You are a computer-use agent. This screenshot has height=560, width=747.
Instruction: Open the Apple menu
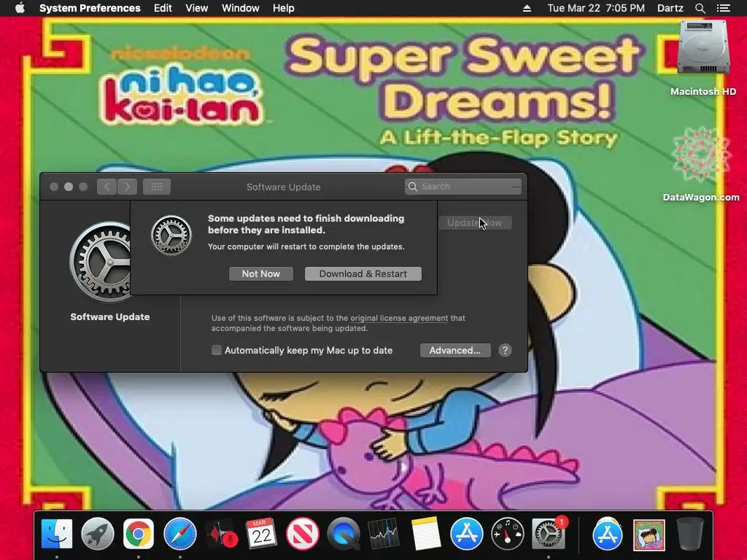point(20,8)
